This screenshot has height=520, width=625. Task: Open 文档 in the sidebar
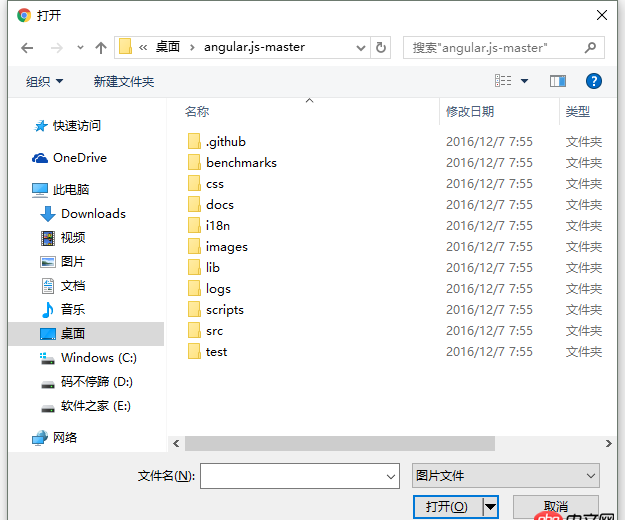[x=63, y=286]
